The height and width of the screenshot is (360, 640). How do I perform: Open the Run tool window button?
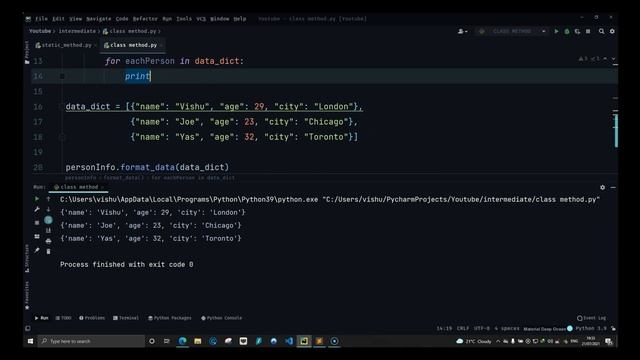pos(41,318)
